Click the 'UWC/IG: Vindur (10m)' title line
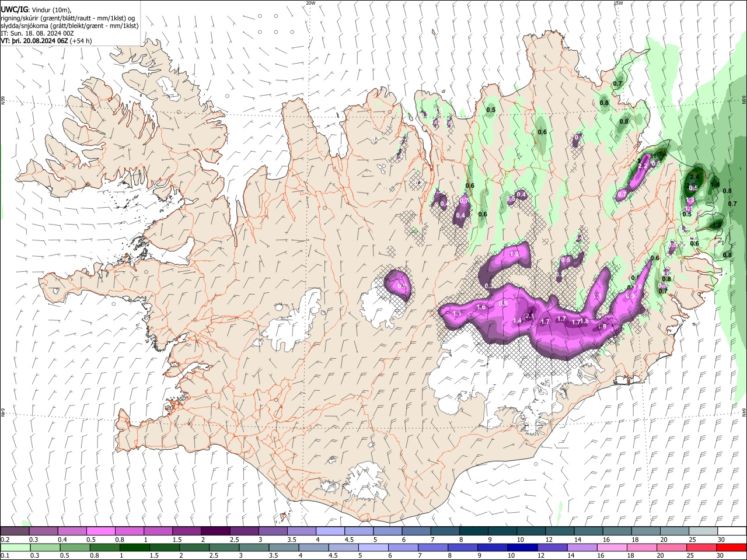Viewport: 747px width, 560px height. pos(36,10)
